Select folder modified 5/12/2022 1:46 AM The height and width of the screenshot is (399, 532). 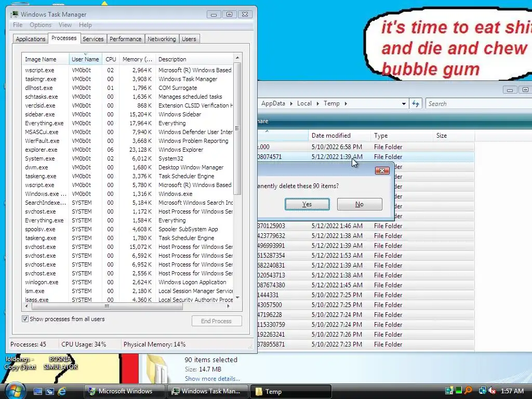[x=366, y=226]
